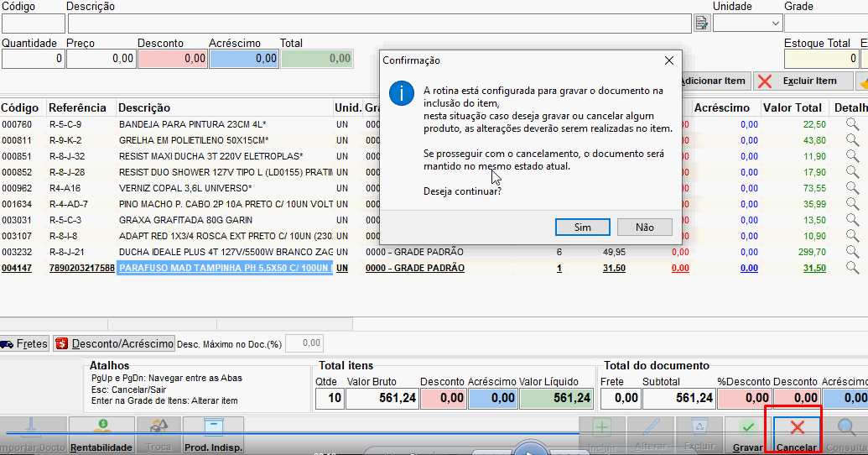Edit the blue Acréscimo field

[x=244, y=59]
